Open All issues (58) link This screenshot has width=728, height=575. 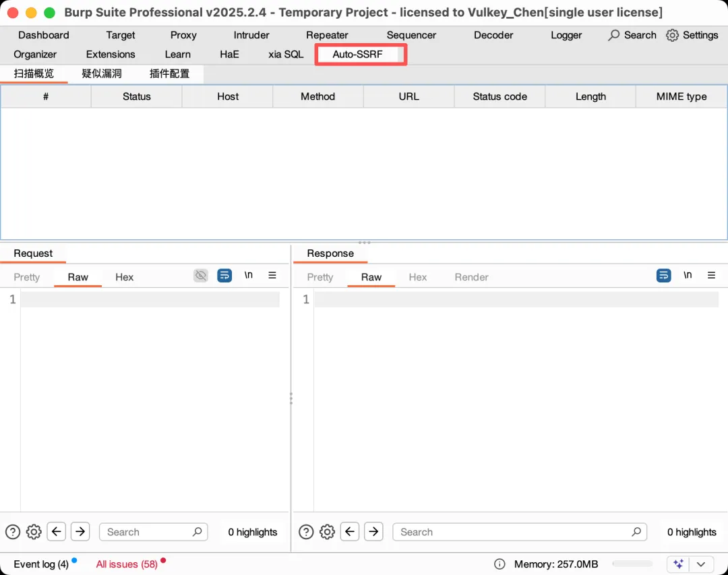[127, 564]
